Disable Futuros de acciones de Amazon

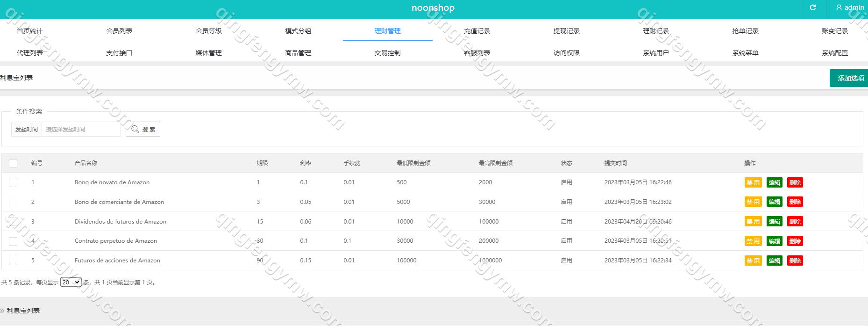[x=753, y=261]
